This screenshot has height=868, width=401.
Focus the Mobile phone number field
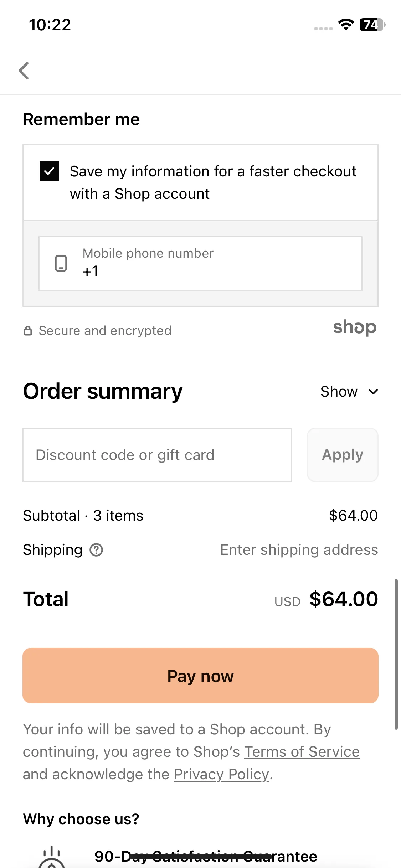point(200,263)
